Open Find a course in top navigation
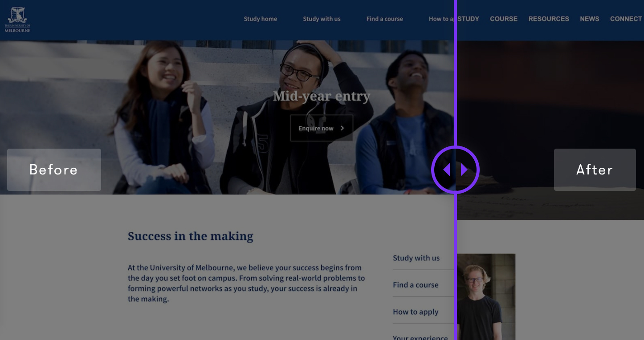644x340 pixels. [385, 19]
